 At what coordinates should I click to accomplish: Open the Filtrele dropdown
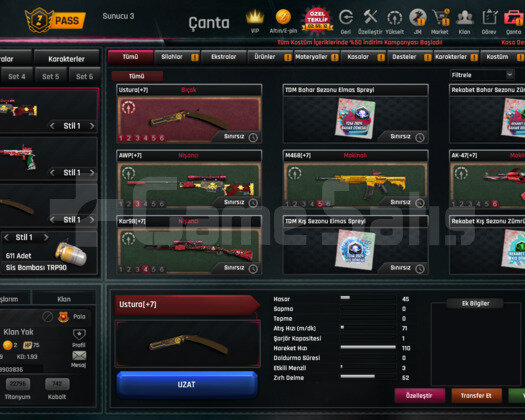[x=481, y=75]
